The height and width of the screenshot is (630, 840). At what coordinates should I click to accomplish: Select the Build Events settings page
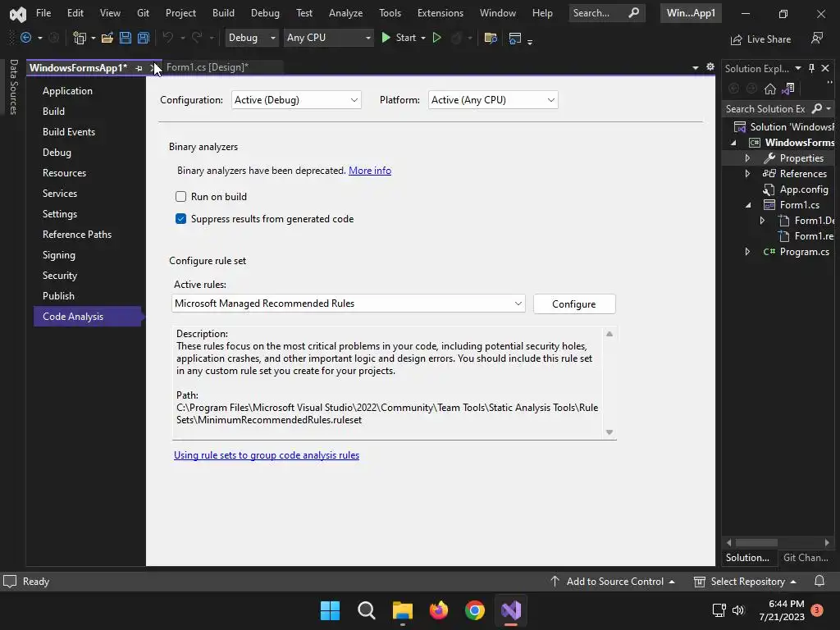click(x=69, y=132)
